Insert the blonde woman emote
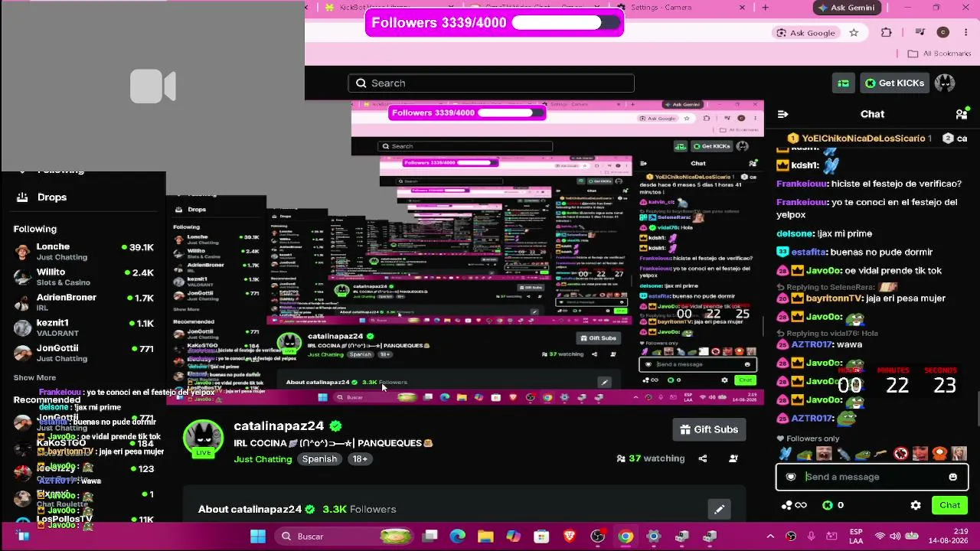The height and width of the screenshot is (551, 980). [x=959, y=454]
